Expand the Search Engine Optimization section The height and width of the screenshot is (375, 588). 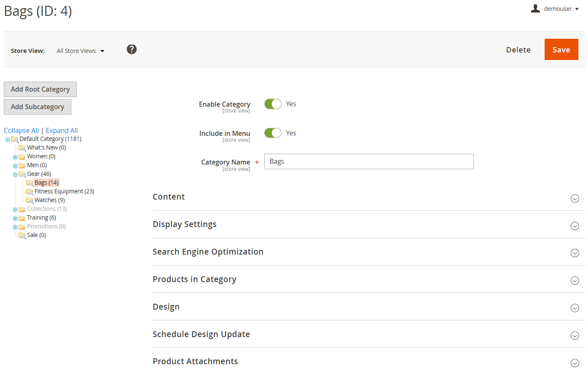pos(575,253)
